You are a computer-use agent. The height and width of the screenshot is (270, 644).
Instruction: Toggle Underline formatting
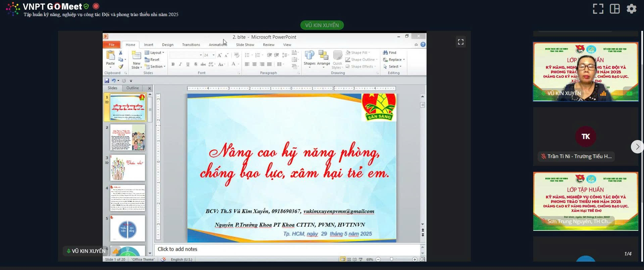point(188,64)
